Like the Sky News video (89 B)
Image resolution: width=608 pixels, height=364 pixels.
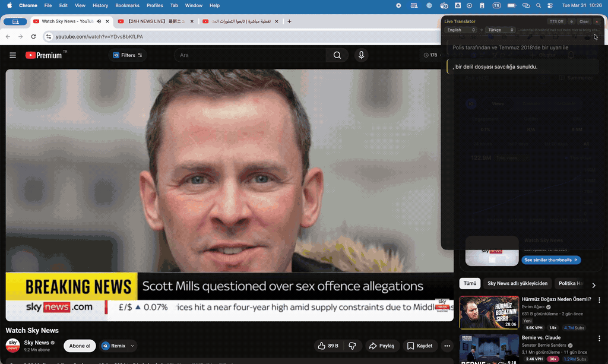tap(328, 346)
